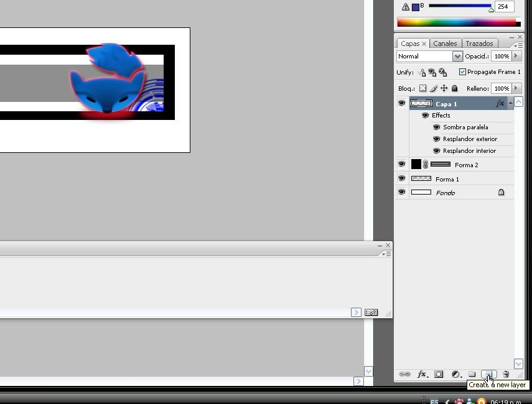Hide the Resplandor interior effect
Viewport: 532px width, 404px height.
point(437,151)
